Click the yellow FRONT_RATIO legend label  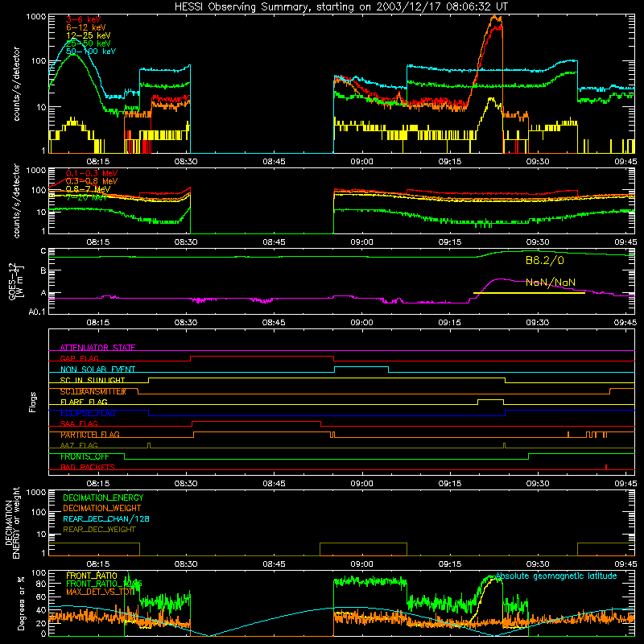(92, 576)
